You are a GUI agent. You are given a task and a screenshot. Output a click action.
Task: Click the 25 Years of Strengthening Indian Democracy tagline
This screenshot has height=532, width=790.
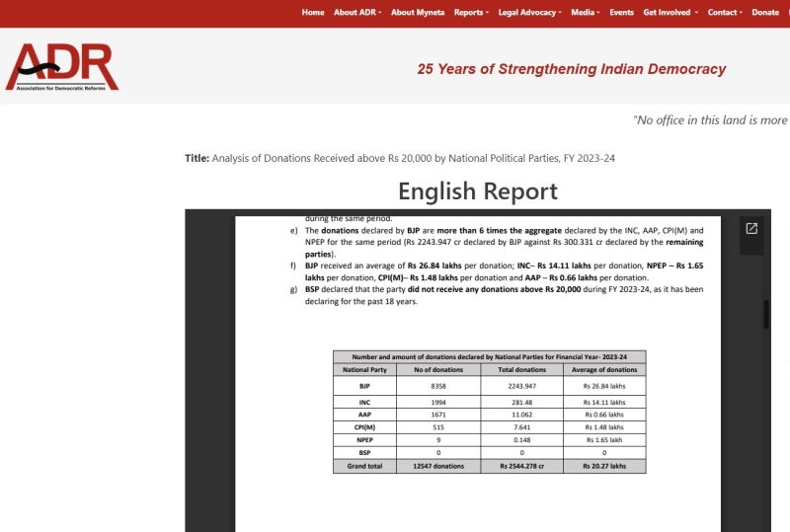coord(572,69)
